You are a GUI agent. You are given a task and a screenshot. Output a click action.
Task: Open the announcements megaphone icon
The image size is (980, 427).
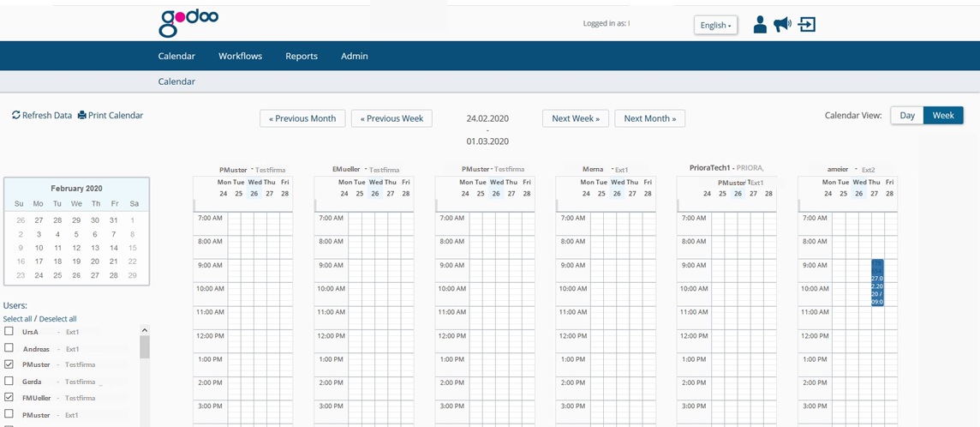point(782,24)
